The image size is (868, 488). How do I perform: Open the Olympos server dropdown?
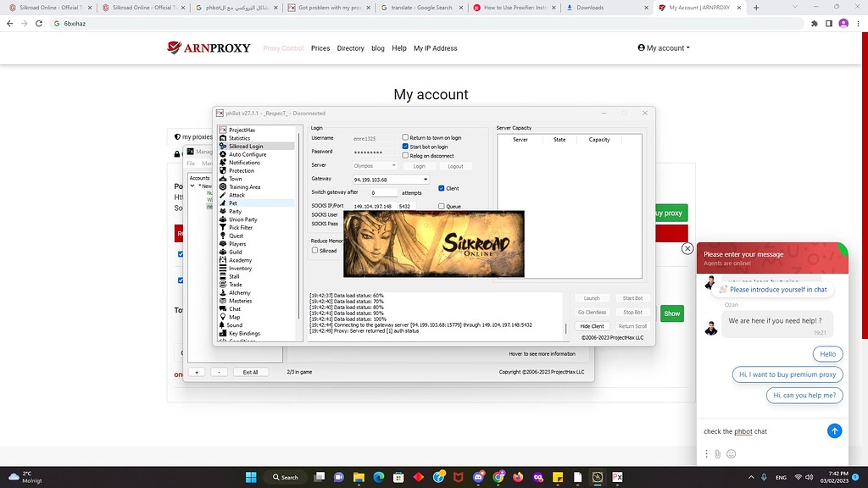(x=393, y=166)
